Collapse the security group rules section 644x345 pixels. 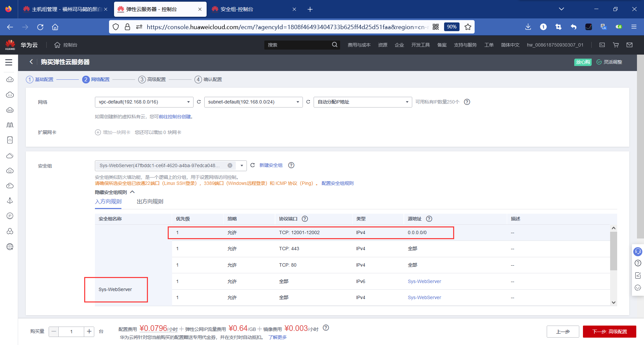(115, 192)
